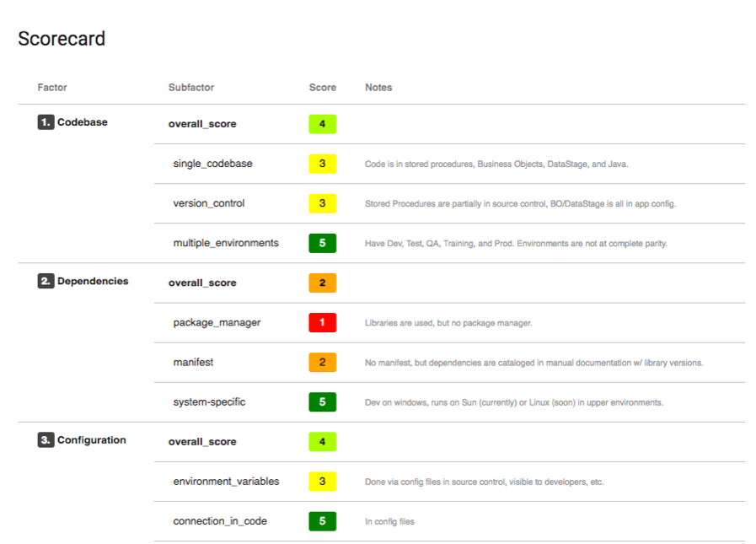Click the green score 5 for connection_in_code
Screen dimensions: 756x544
click(x=323, y=521)
